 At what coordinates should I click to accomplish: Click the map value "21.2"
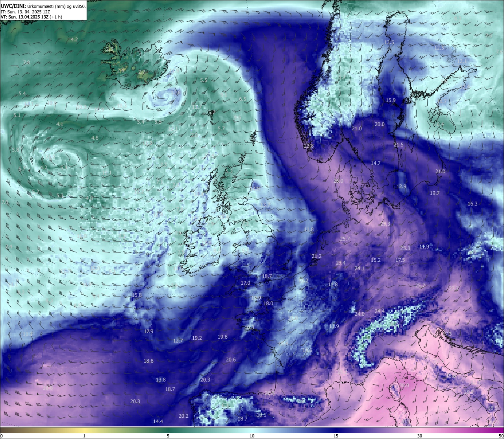(317, 256)
